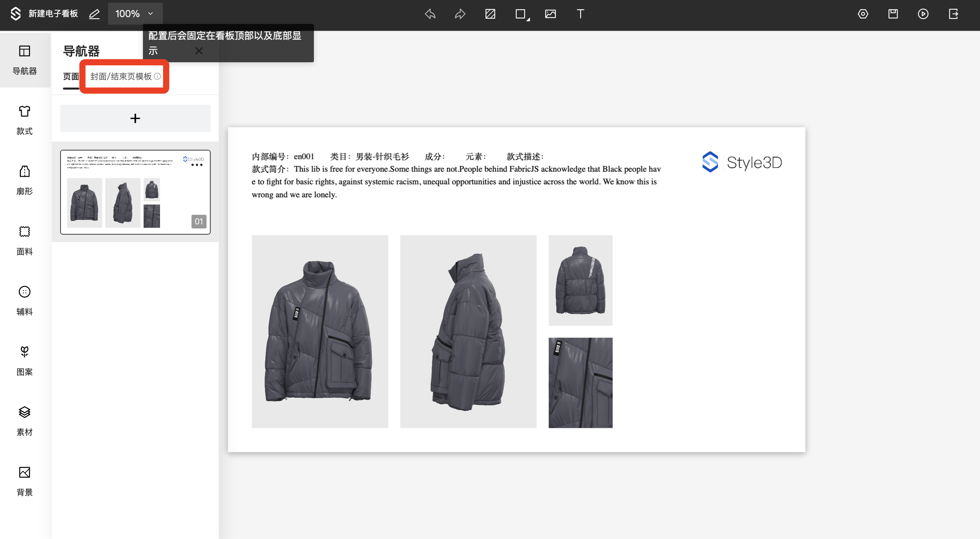Click the save icon in top bar
The image size is (980, 539).
tap(893, 14)
